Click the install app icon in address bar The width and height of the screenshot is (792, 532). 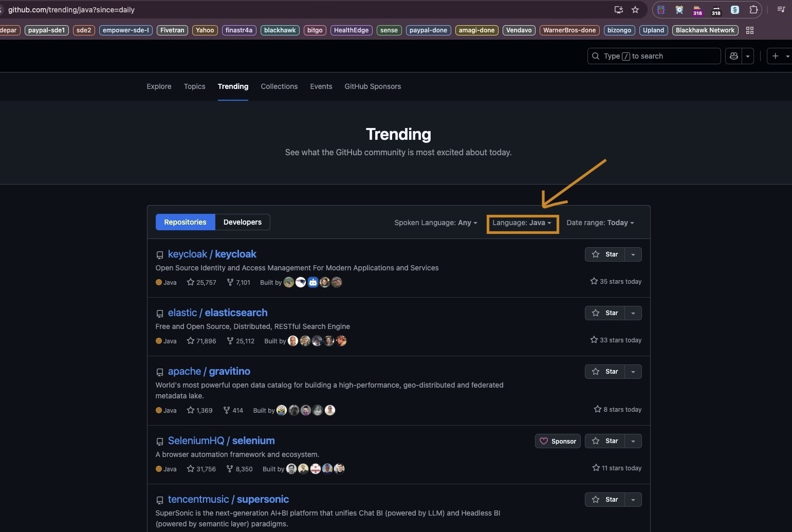[619, 10]
